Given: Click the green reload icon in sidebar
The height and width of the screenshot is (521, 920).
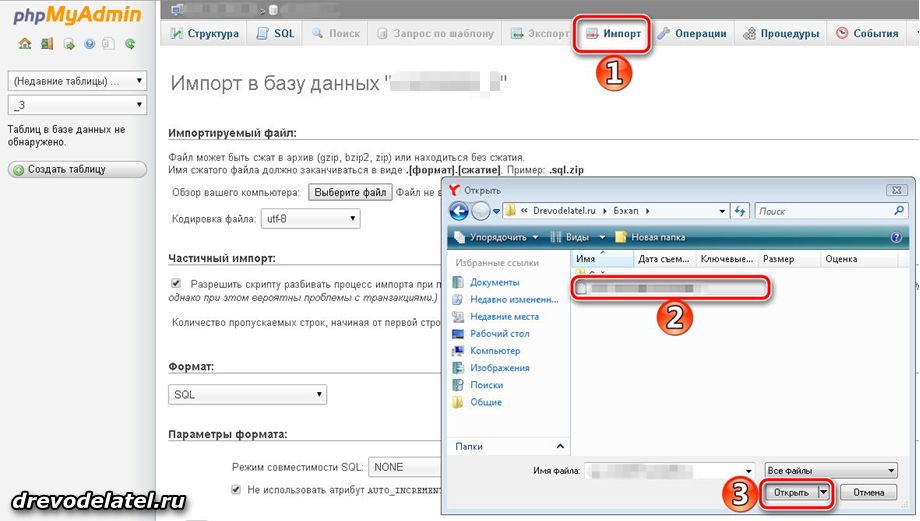Looking at the screenshot, I should [x=131, y=45].
